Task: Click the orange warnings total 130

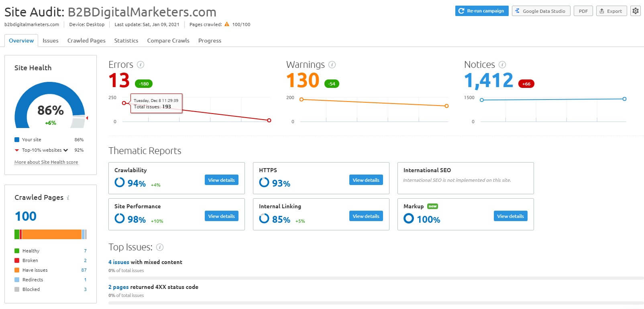Action: [x=303, y=80]
